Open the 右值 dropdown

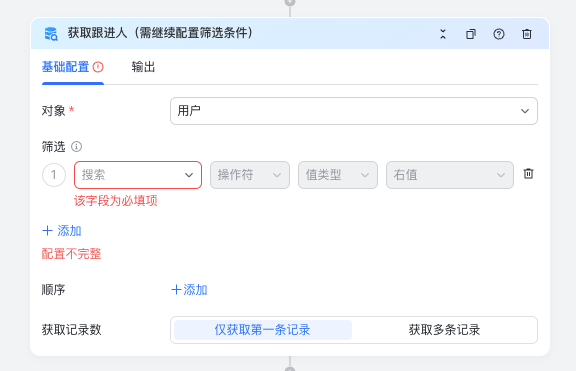pos(450,175)
